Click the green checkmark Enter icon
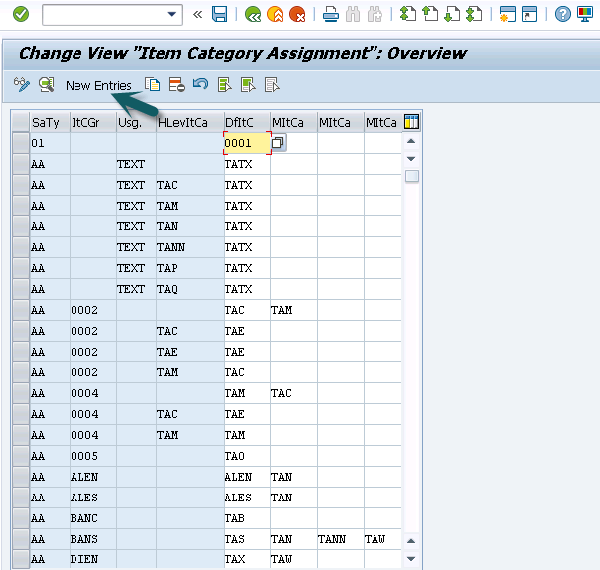Viewport: 600px width, 570px height. pos(21,15)
